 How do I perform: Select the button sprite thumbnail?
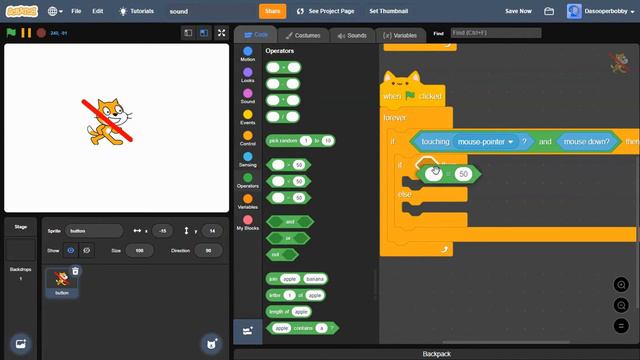(x=62, y=283)
